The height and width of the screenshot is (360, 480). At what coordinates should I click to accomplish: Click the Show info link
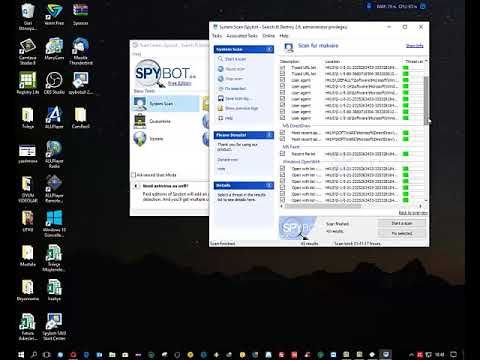pos(414,46)
